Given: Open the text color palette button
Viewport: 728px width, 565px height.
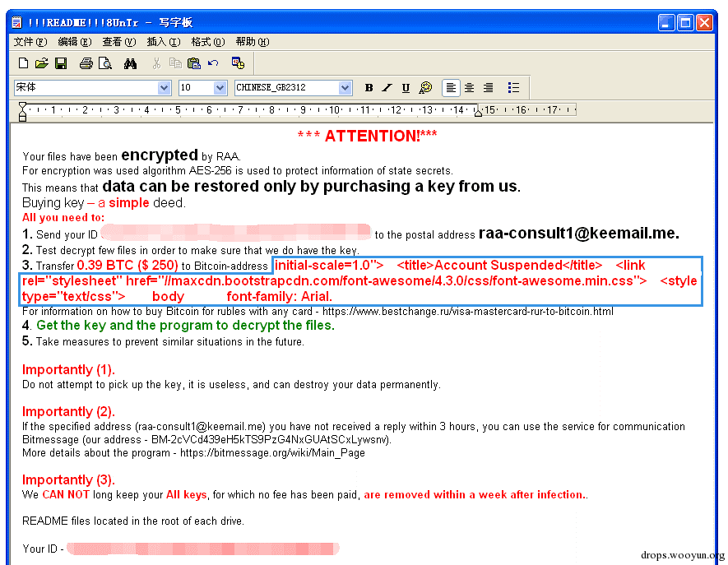Looking at the screenshot, I should click(x=425, y=88).
